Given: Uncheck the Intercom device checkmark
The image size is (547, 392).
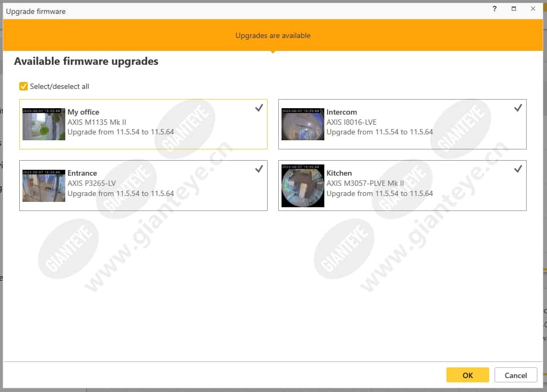Looking at the screenshot, I should point(518,108).
